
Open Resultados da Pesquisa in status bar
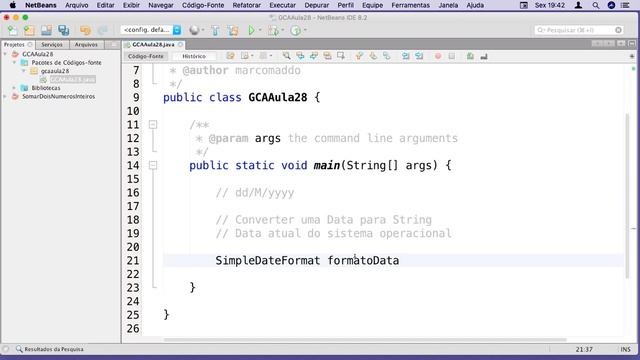click(49, 349)
